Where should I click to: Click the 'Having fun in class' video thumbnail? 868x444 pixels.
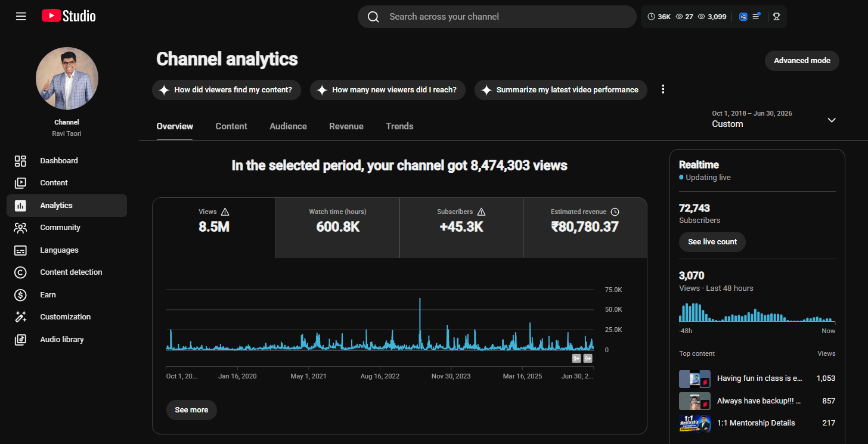695,378
